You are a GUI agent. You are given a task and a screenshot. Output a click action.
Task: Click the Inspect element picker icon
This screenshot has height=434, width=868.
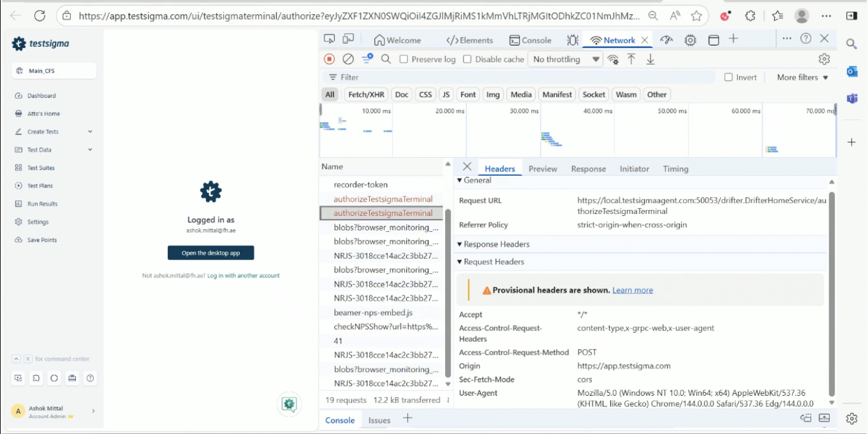pos(329,39)
